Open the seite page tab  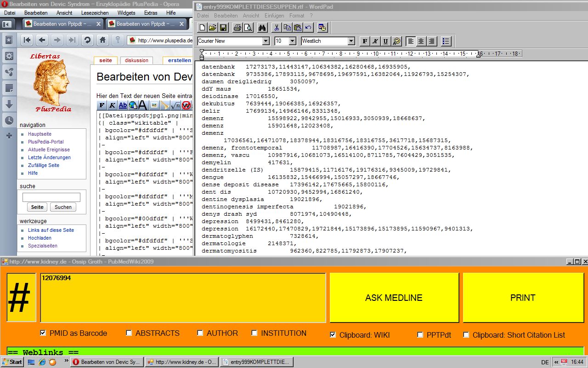(106, 60)
